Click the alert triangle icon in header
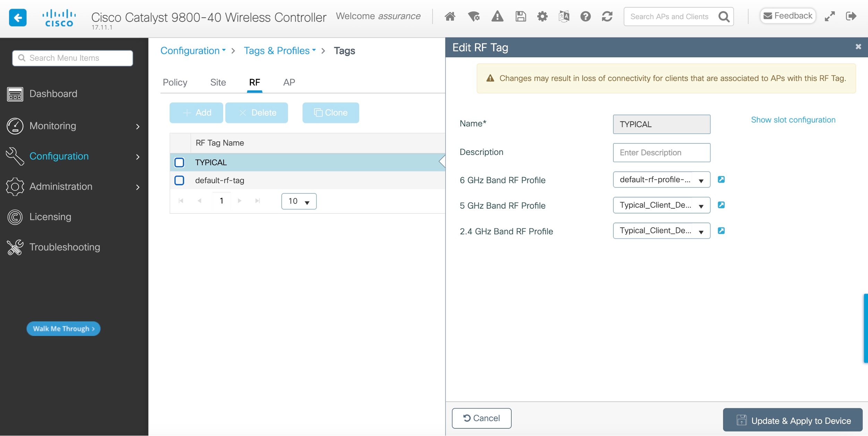The width and height of the screenshot is (868, 436). click(x=497, y=16)
